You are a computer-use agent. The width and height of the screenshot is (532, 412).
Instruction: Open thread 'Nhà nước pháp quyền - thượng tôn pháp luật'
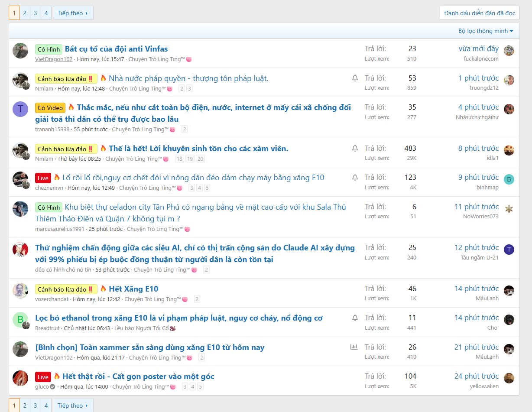click(188, 78)
